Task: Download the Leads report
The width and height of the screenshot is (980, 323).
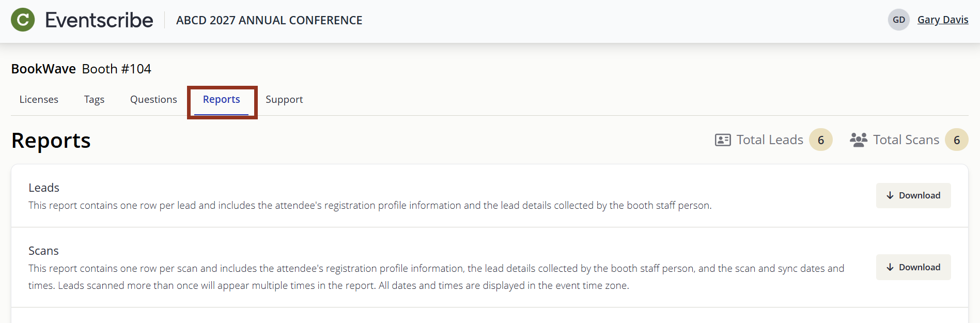Action: (913, 195)
